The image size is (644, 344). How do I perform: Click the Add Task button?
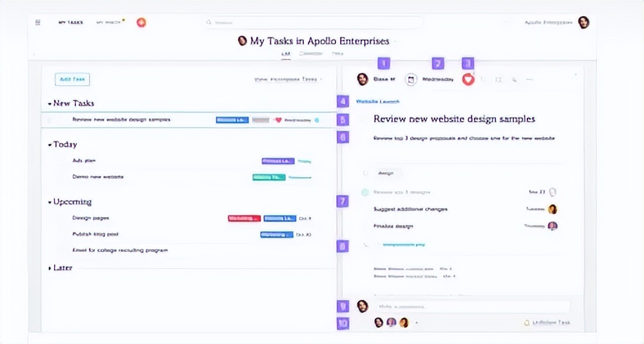(x=72, y=79)
